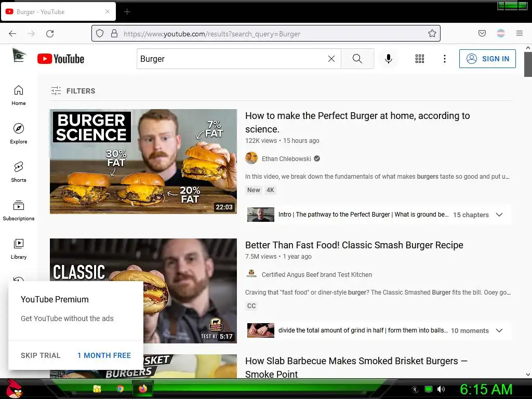
Task: Click SKIP TRIAL in Premium popup
Action: point(41,355)
